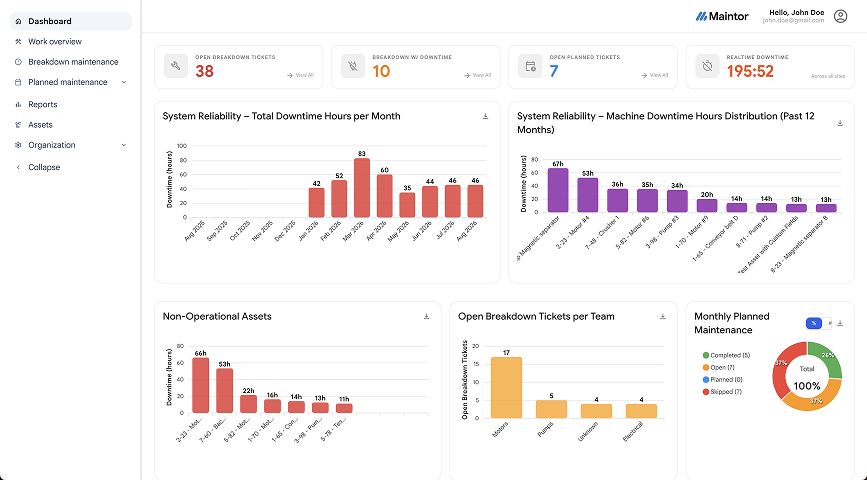This screenshot has width=867, height=480.
Task: View All open planned tickets
Action: pos(655,75)
